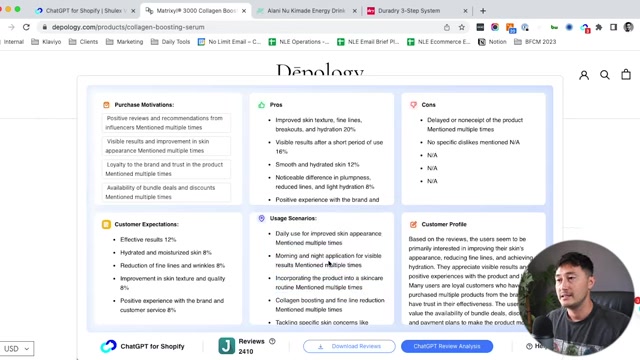This screenshot has height=360, width=640.
Task: Open the No Limit Email bookmark
Action: pos(229,42)
